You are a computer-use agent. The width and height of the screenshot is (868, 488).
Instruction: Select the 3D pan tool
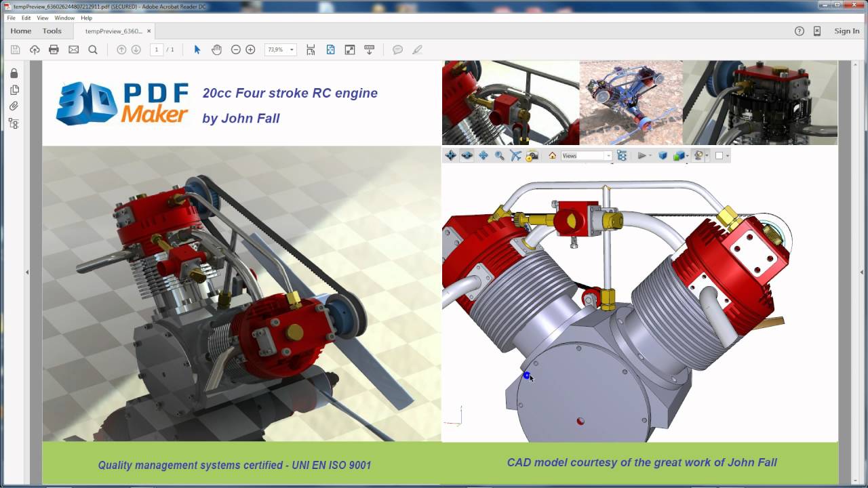[x=483, y=155]
